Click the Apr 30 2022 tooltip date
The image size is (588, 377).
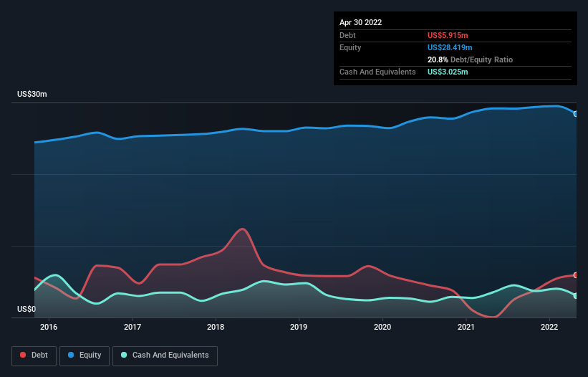click(361, 22)
